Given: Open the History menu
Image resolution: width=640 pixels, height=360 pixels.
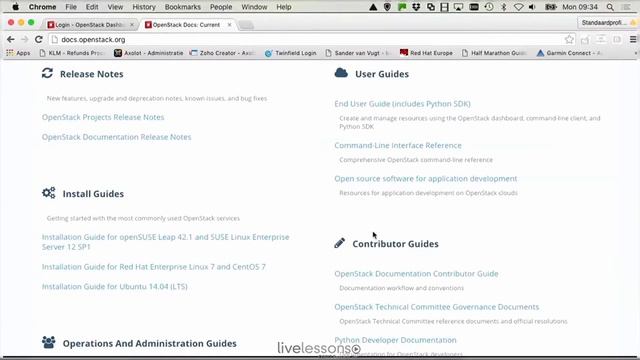Looking at the screenshot, I should click(x=144, y=7).
